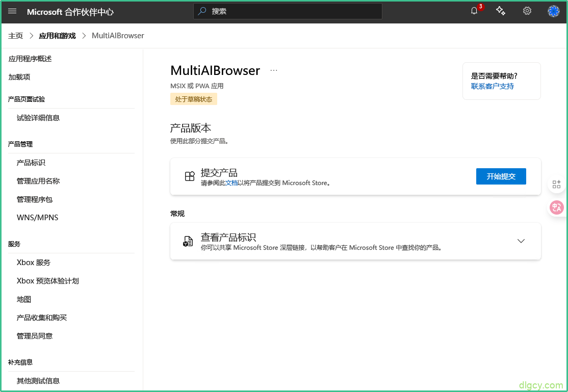Click the Copilot sparkle icon

[501, 11]
